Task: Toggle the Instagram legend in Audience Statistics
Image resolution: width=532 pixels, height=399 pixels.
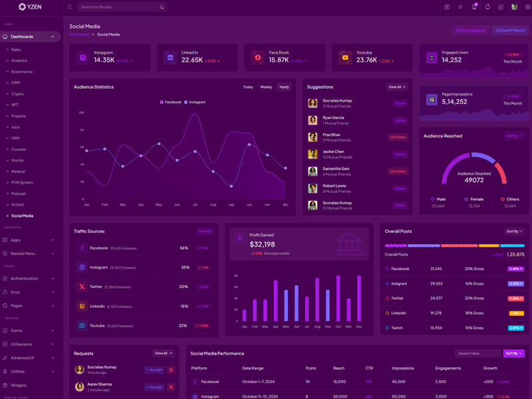Action: click(195, 102)
